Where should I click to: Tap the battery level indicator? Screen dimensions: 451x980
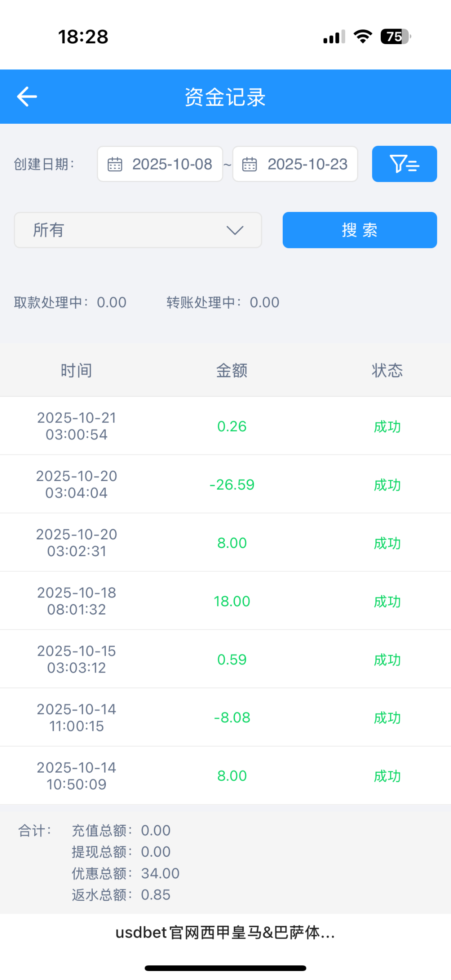(395, 36)
